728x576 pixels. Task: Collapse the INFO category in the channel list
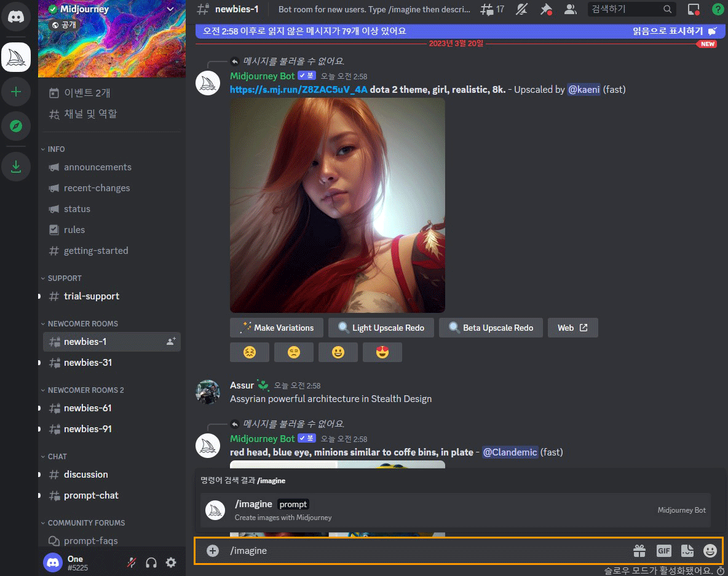(x=55, y=149)
